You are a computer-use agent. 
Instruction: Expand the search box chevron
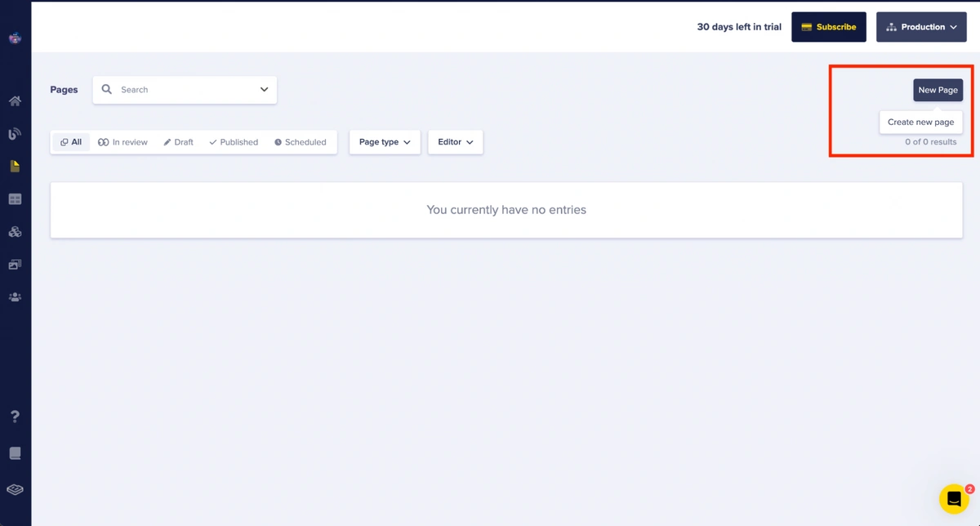[264, 90]
